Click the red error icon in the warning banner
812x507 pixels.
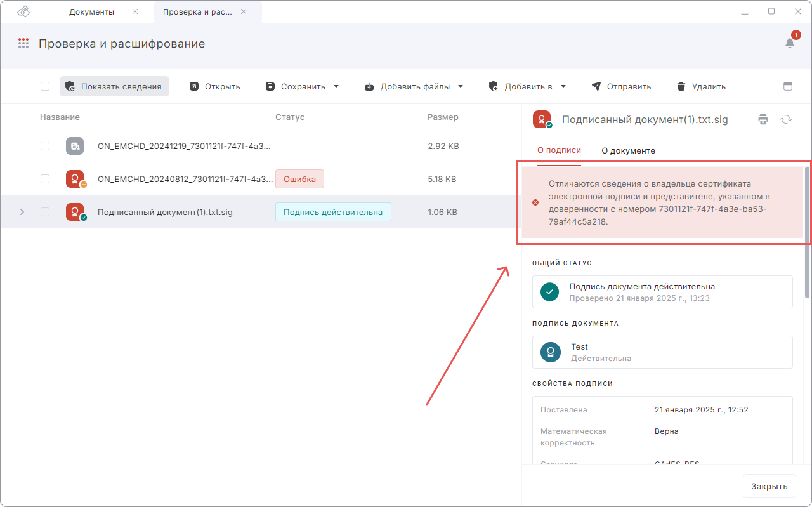pos(535,202)
